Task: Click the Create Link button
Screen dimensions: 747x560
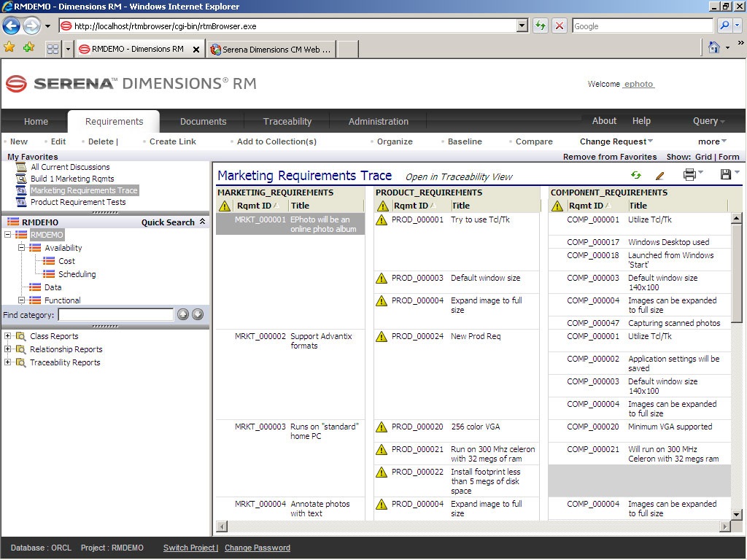Action: click(172, 141)
